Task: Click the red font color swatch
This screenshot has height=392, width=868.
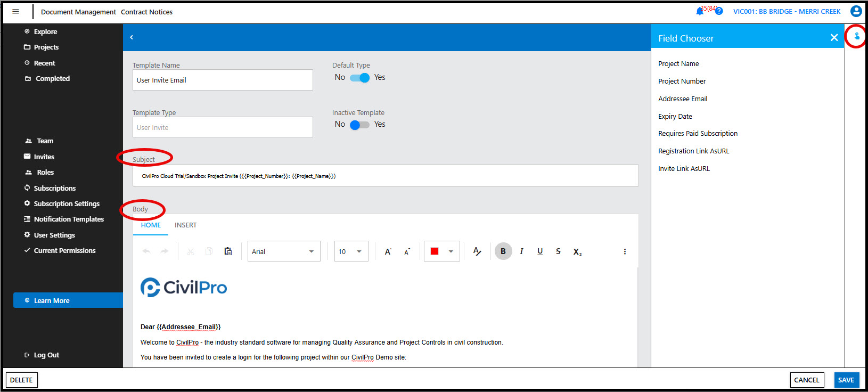Action: tap(435, 251)
